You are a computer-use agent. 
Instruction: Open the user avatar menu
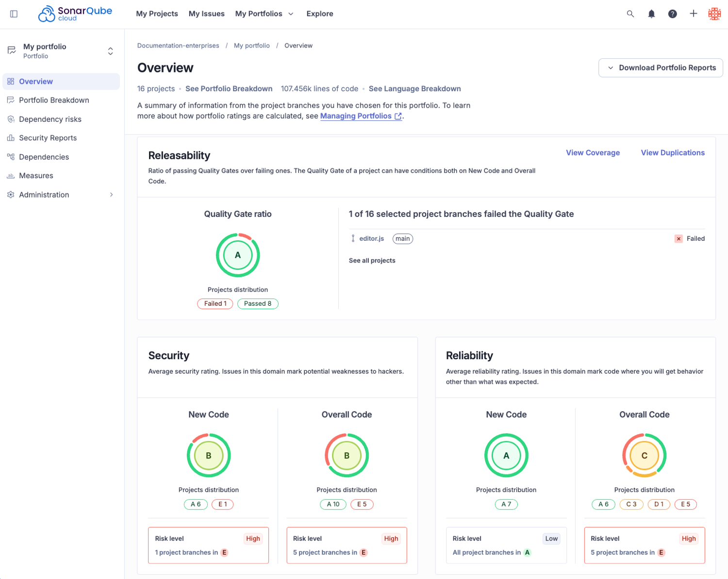(x=714, y=14)
